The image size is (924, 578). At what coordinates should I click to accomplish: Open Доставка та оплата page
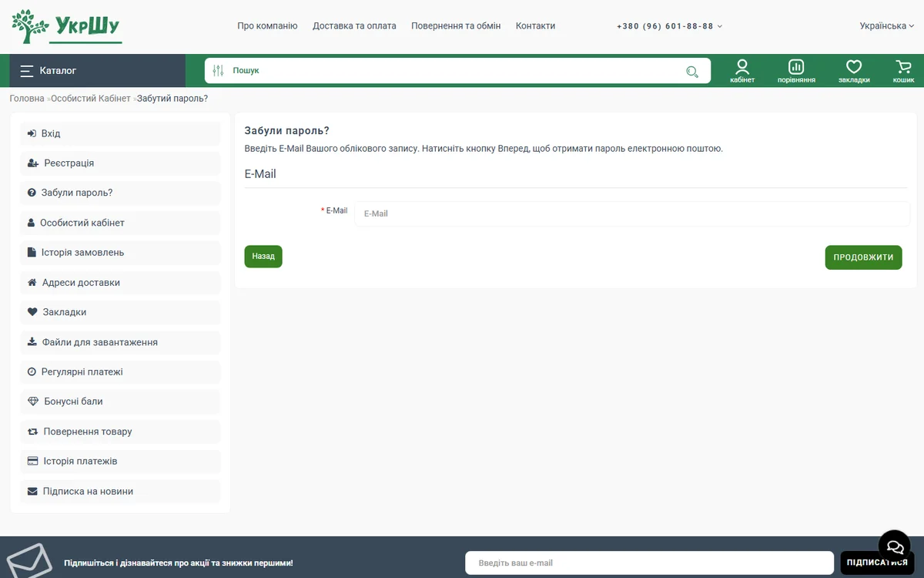pyautogui.click(x=354, y=26)
